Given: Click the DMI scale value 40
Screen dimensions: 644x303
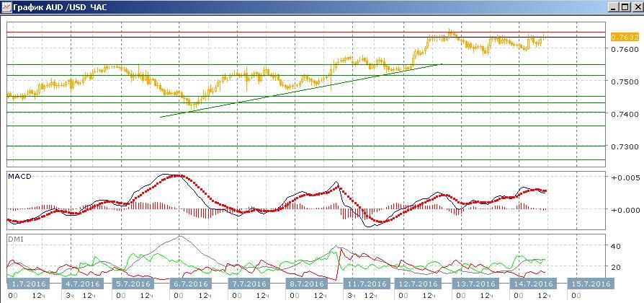Looking at the screenshot, I should point(616,246).
